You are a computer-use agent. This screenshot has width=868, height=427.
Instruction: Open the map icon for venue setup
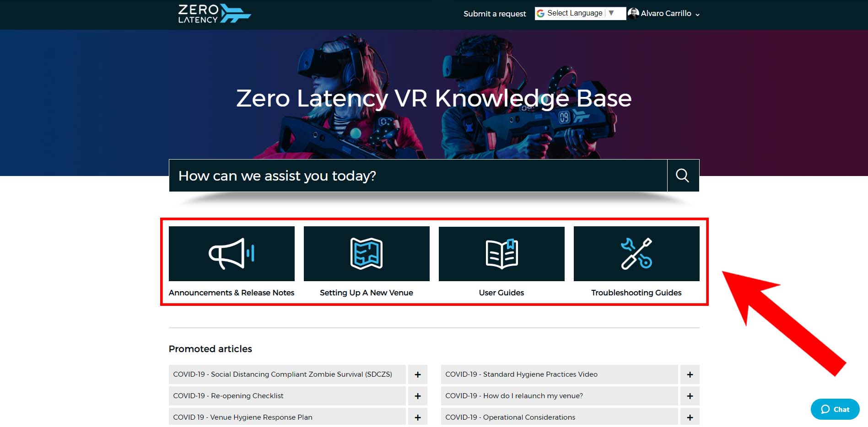(x=367, y=254)
